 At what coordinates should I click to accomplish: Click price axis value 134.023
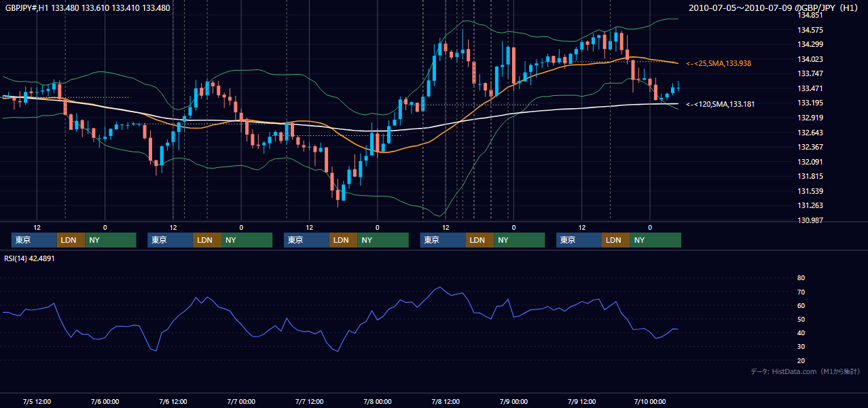click(x=810, y=59)
